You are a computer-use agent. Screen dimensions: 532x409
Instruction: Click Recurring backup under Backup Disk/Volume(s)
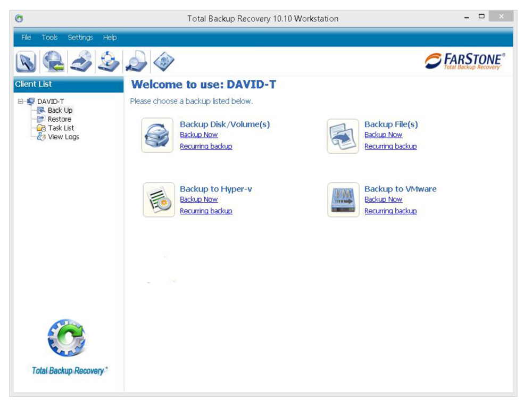click(x=206, y=146)
